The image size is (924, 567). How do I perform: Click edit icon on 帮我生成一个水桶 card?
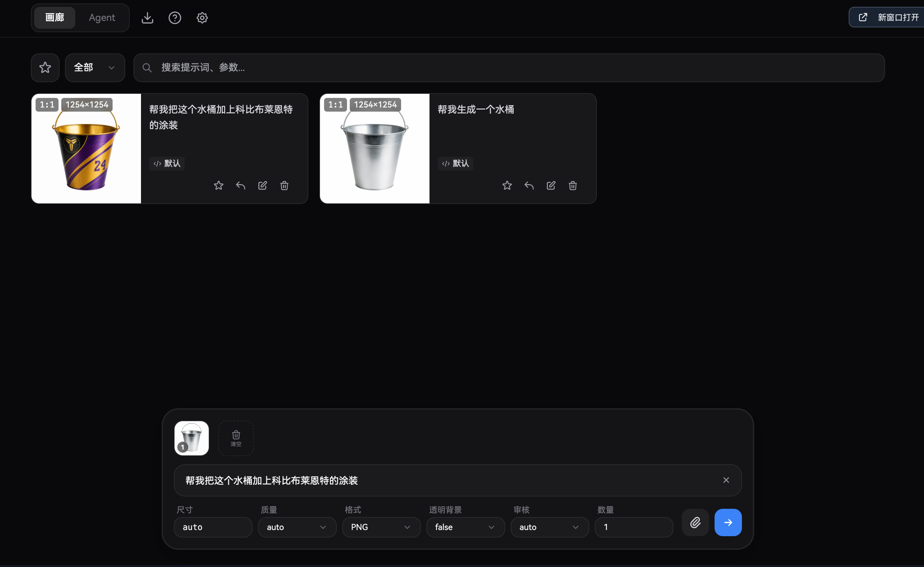[x=551, y=185]
